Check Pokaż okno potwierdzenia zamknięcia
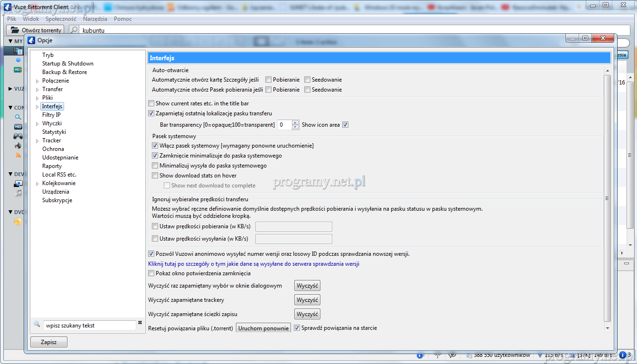 tap(151, 273)
